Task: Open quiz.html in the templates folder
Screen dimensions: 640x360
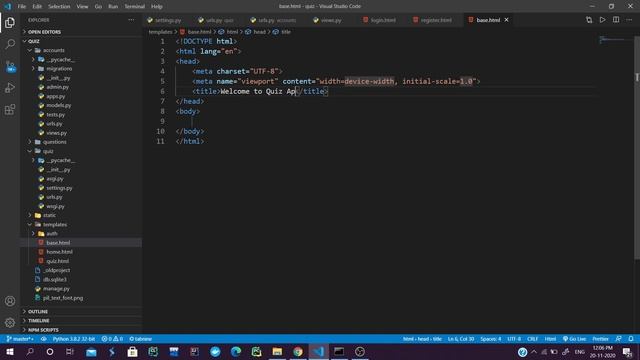Action: (x=82, y=261)
